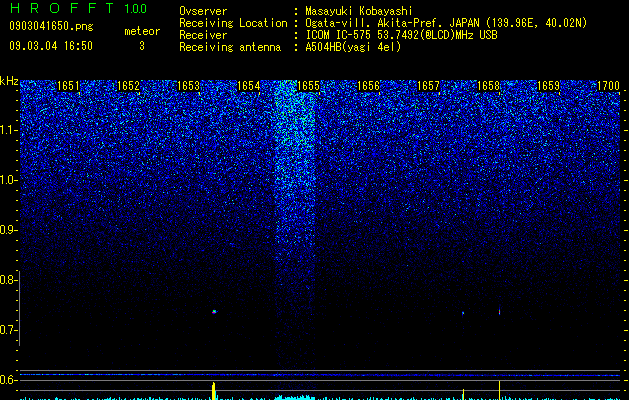
Task: Click the 1654 time marker
Action: pos(248,86)
